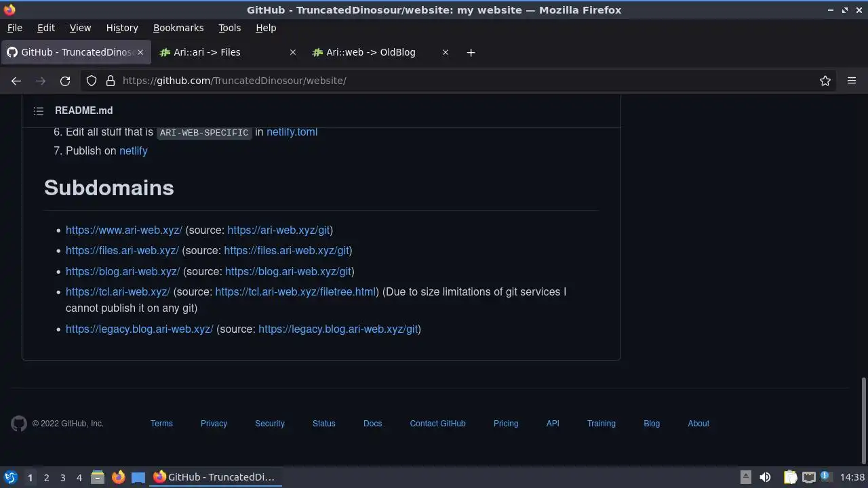The image size is (868, 488).
Task: Open the netlify link in step 7
Action: point(134,150)
